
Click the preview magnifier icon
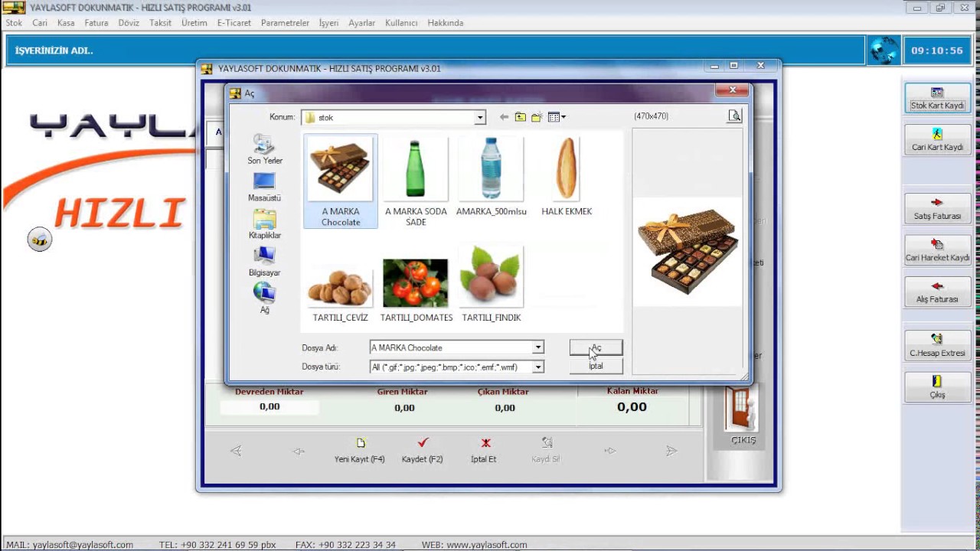coord(734,116)
